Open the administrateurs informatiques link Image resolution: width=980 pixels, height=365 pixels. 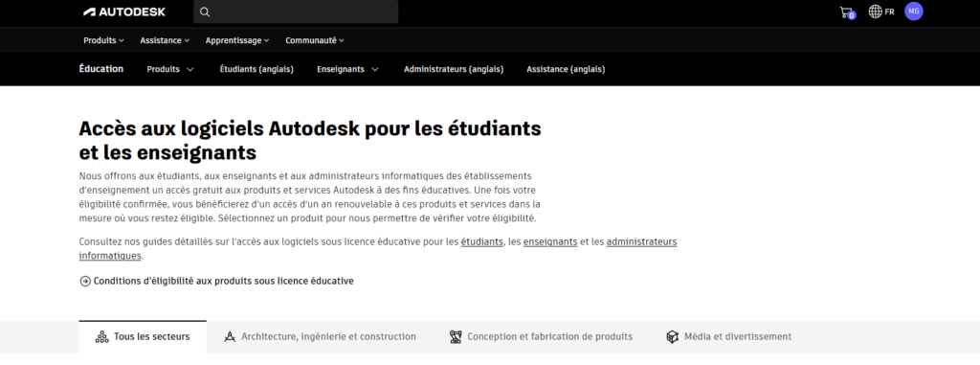[641, 241]
